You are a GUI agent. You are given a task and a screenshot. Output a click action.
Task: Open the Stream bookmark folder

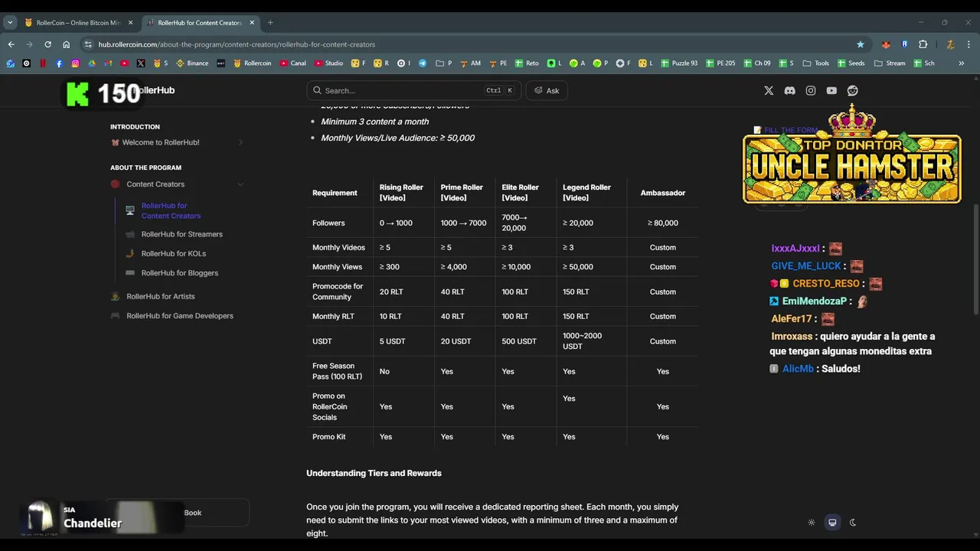(x=890, y=64)
